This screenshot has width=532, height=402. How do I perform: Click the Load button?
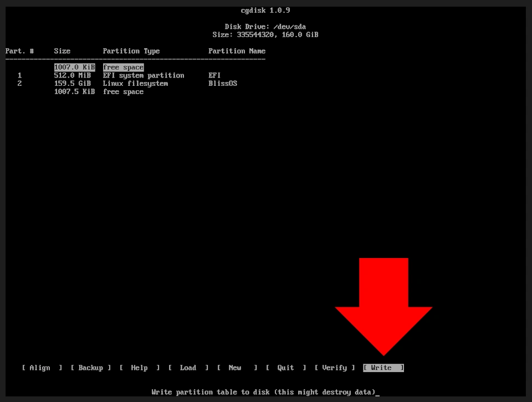tap(188, 367)
